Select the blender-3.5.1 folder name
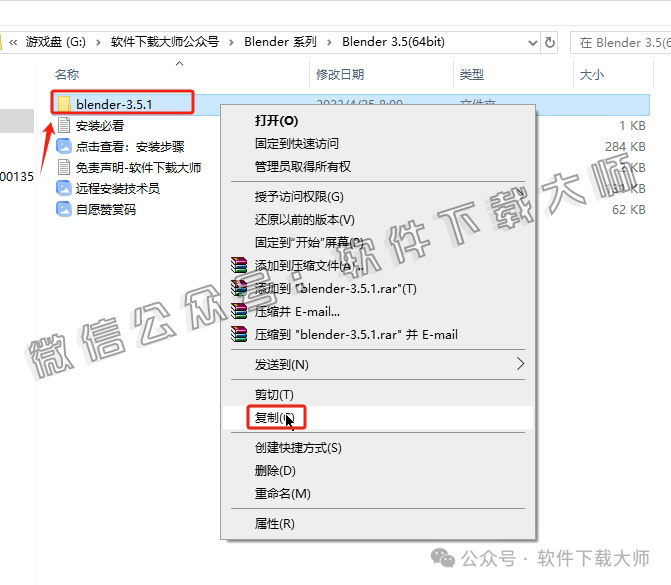The width and height of the screenshot is (671, 585). pyautogui.click(x=114, y=104)
